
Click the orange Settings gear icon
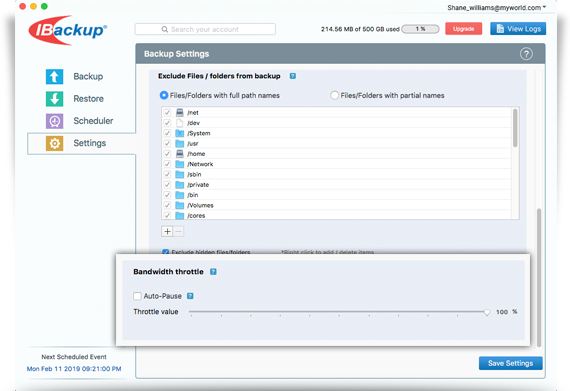[x=55, y=143]
